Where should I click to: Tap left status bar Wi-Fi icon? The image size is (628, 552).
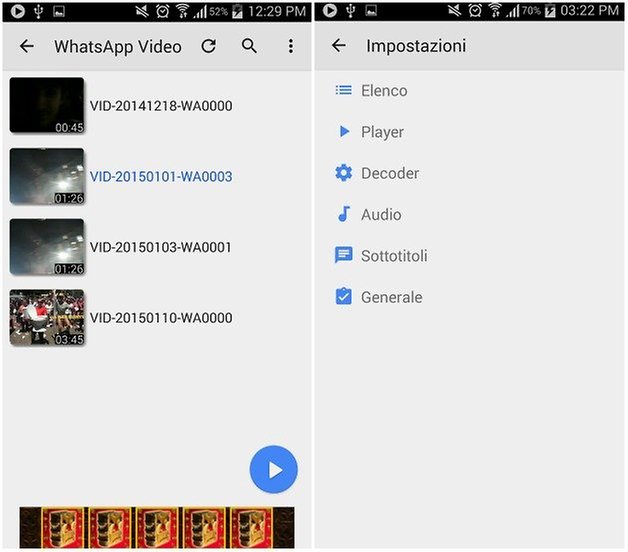(183, 11)
